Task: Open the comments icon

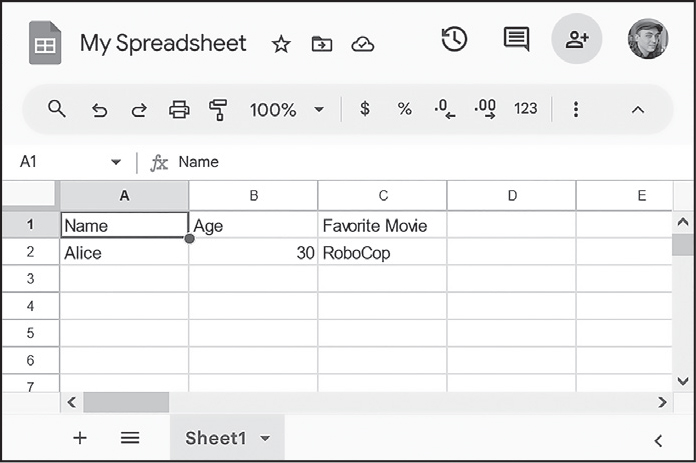Action: [516, 39]
